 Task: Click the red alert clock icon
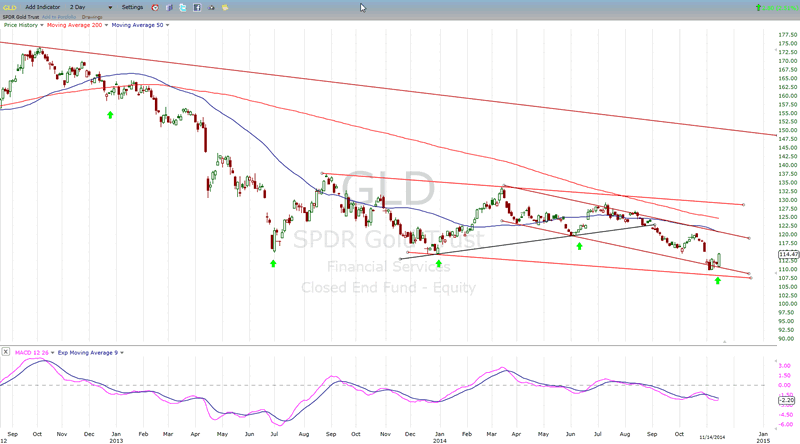click(x=155, y=8)
